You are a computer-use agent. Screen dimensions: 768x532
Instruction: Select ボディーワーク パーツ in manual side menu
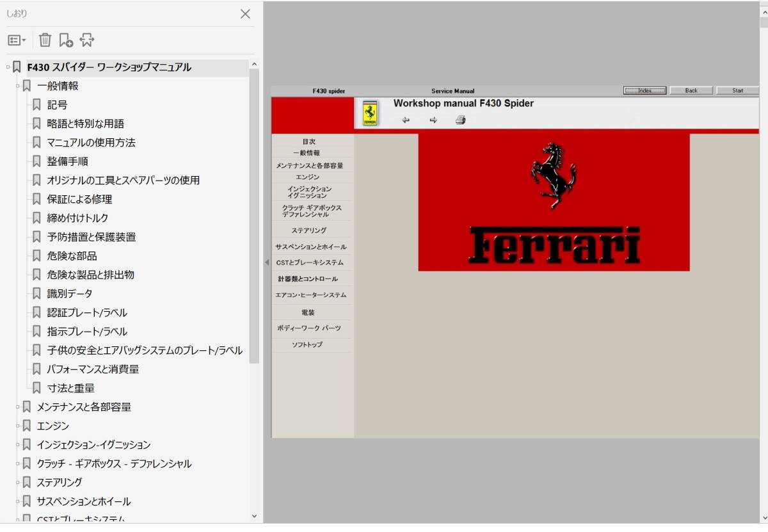[309, 328]
